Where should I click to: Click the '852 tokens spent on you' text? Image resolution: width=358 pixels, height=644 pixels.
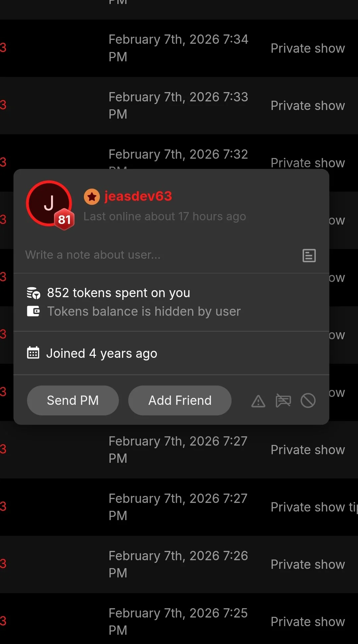pyautogui.click(x=119, y=293)
